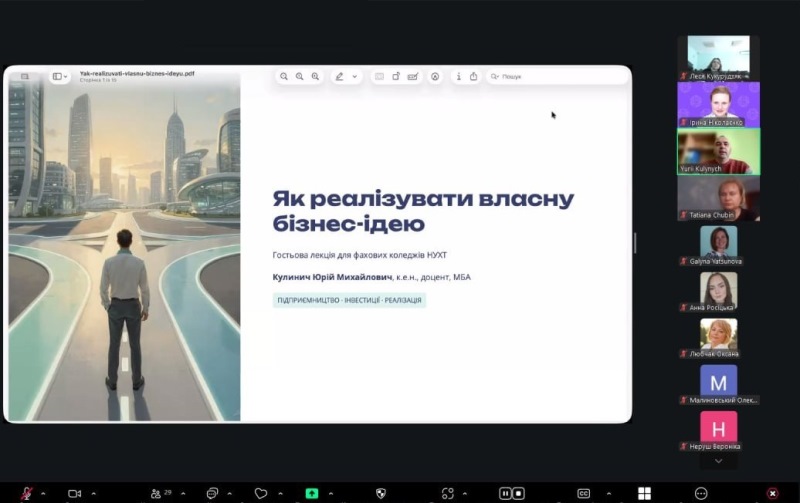Click subtitle Гостьова лекція для фахових коледжів НУХТ

point(359,255)
